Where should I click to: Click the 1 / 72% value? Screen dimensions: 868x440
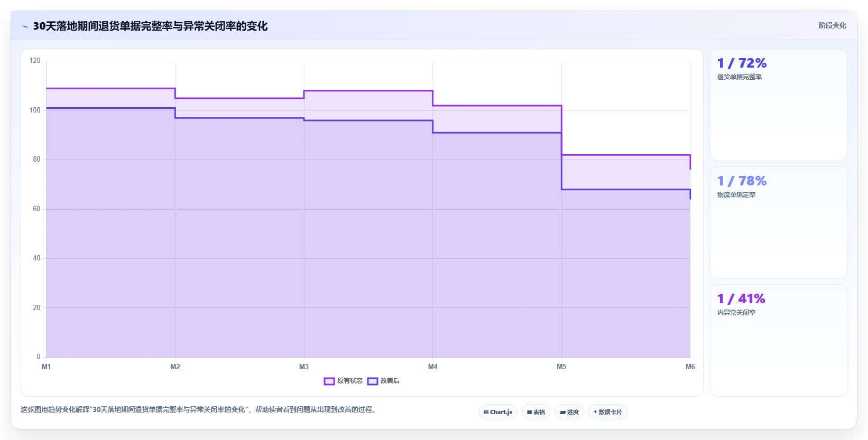pyautogui.click(x=742, y=63)
